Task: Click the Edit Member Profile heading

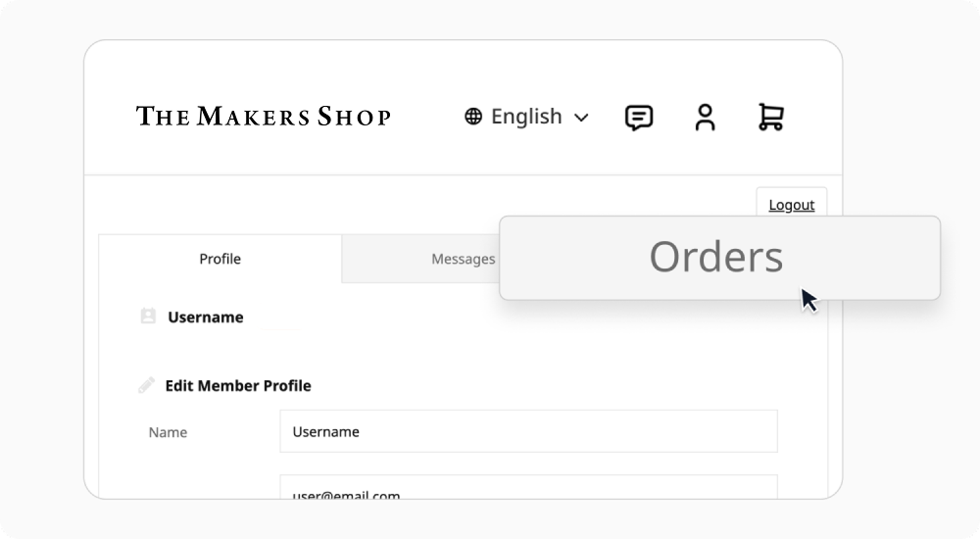Action: tap(238, 386)
